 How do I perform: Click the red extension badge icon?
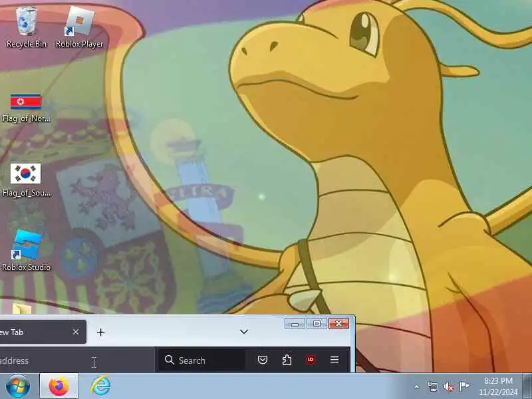tap(311, 360)
